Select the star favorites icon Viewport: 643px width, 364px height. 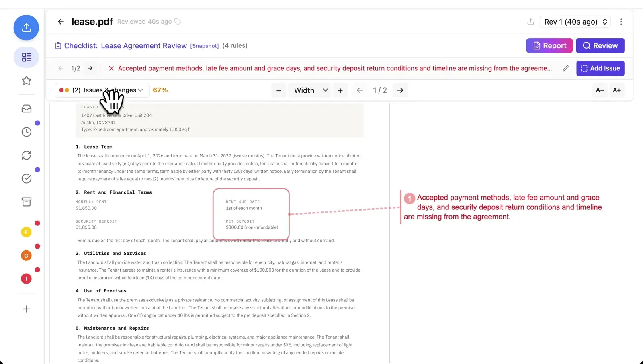[x=26, y=80]
